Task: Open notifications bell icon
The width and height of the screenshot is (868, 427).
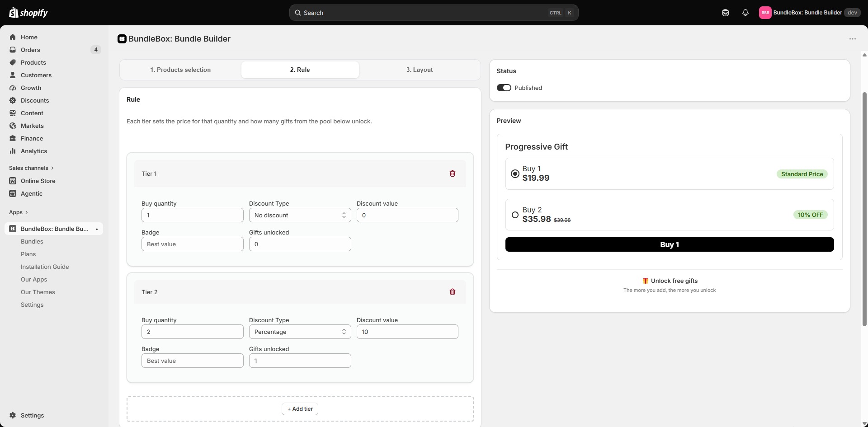Action: tap(745, 13)
